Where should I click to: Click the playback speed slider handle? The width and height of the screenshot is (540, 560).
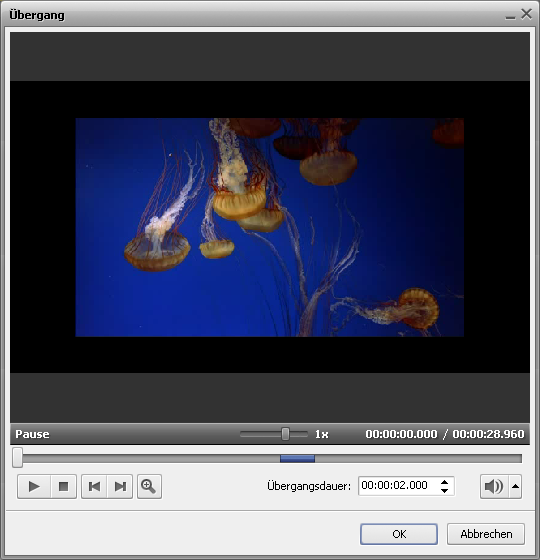pos(285,434)
